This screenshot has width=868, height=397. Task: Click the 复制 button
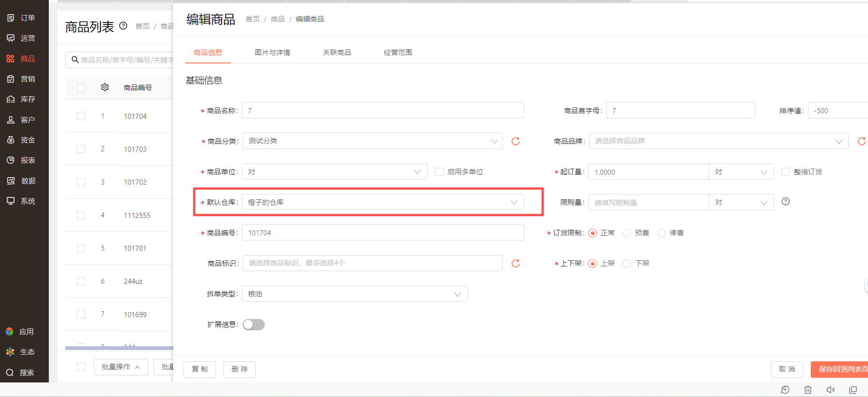pos(200,369)
